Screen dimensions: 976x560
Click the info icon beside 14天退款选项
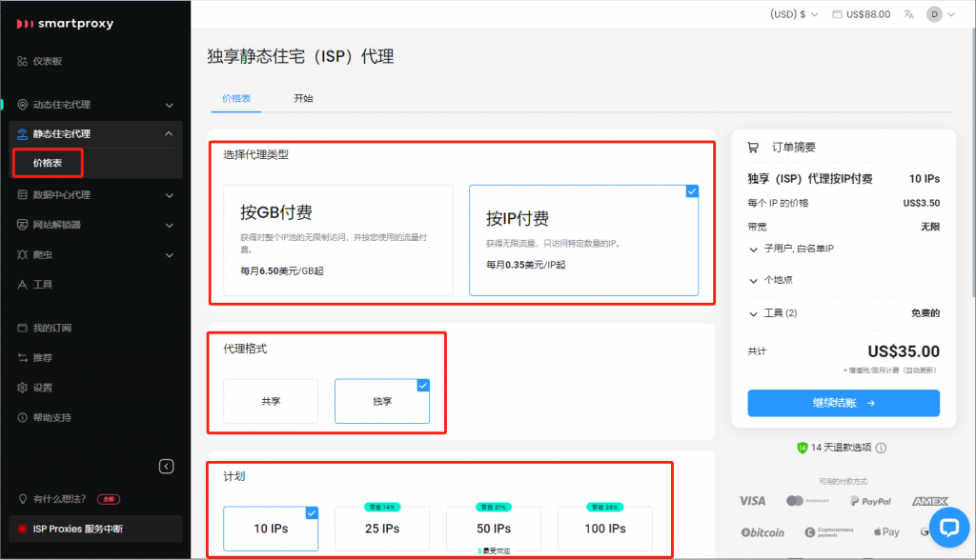point(881,448)
